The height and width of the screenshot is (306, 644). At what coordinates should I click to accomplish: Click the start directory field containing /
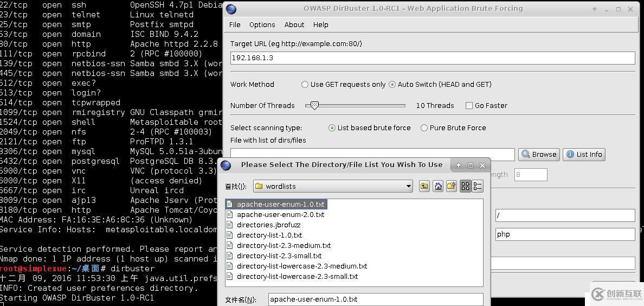[565, 215]
